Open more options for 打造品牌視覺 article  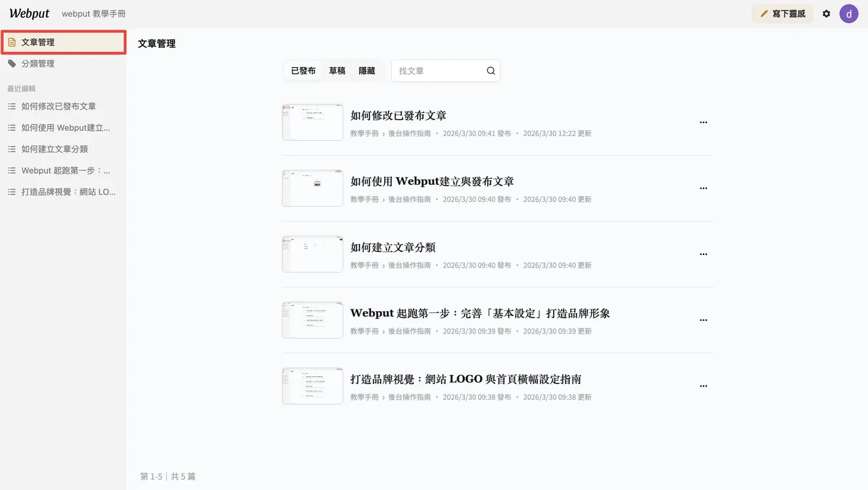click(703, 386)
